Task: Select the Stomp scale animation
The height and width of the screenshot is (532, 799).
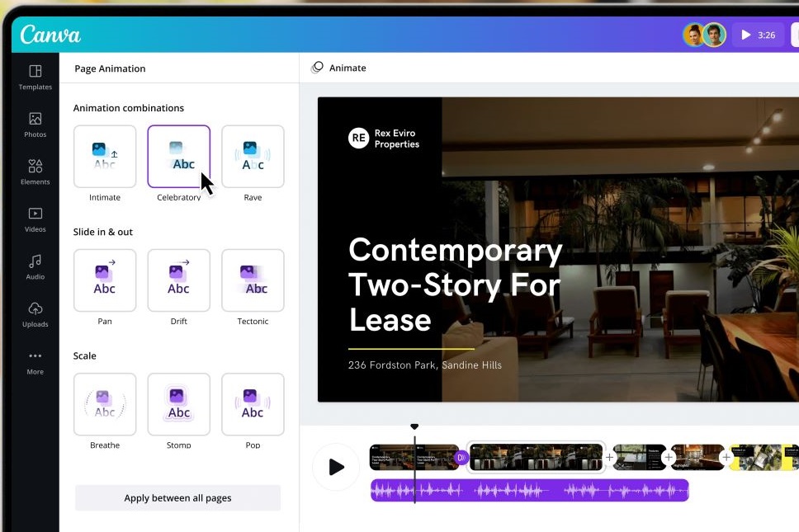Action: click(x=179, y=404)
